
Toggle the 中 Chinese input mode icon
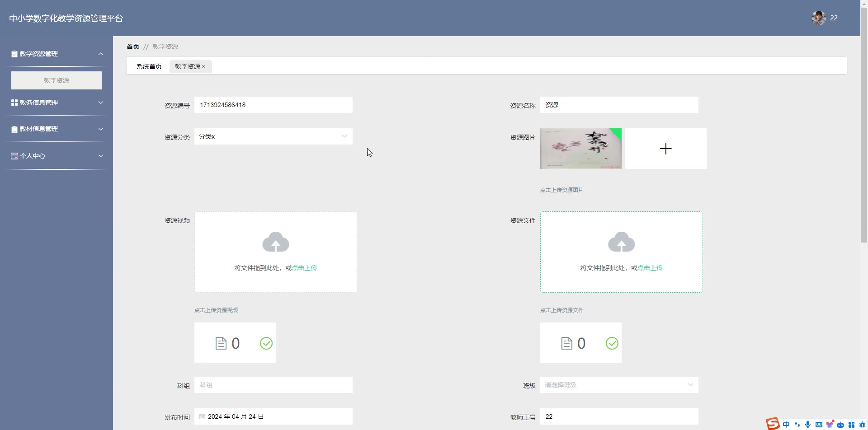pyautogui.click(x=786, y=425)
